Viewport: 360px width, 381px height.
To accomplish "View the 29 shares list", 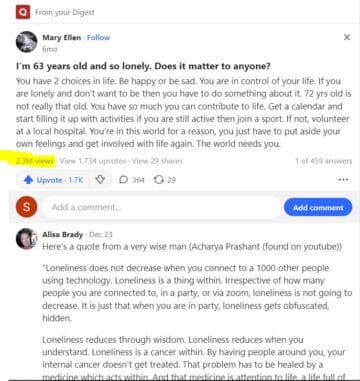I will [157, 161].
